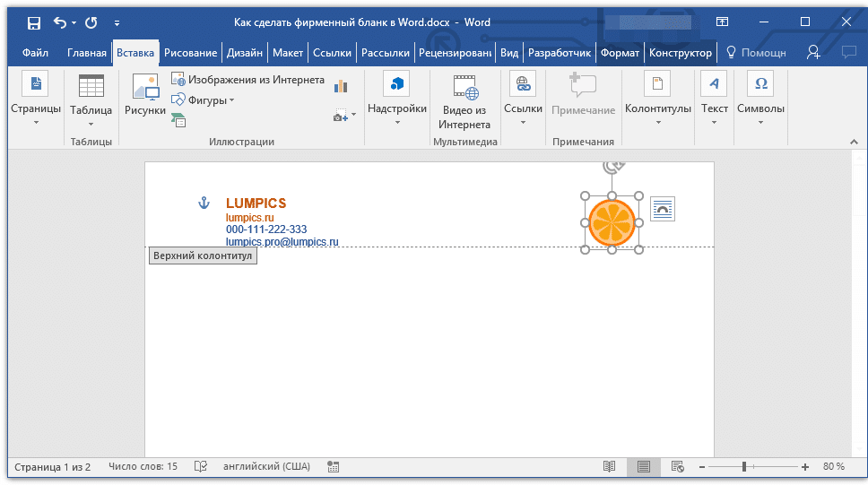
Task: Click the chart (Диаграмма) icon
Action: point(341,86)
